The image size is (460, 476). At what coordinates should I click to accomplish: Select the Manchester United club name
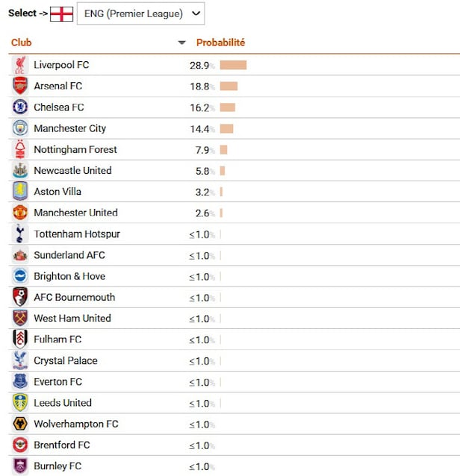click(75, 213)
